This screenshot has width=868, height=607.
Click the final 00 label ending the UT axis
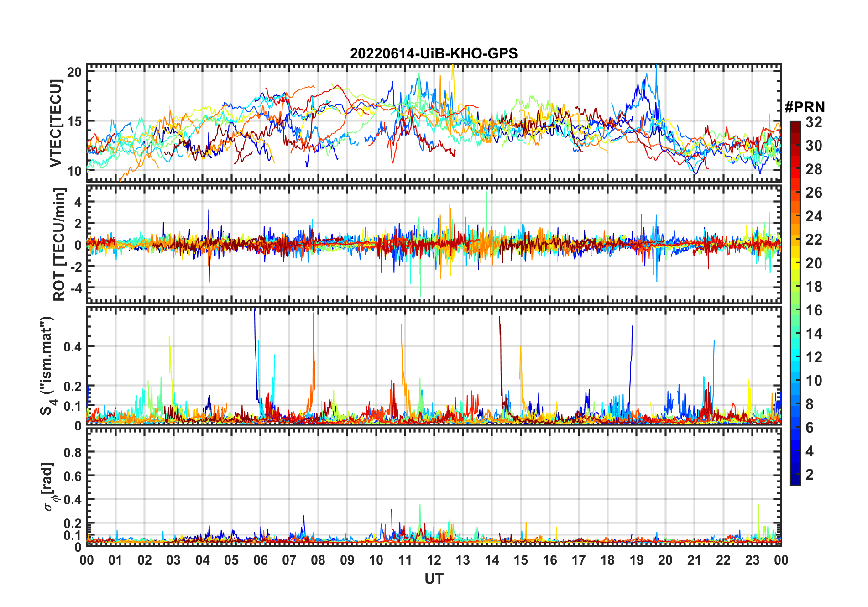[x=781, y=560]
